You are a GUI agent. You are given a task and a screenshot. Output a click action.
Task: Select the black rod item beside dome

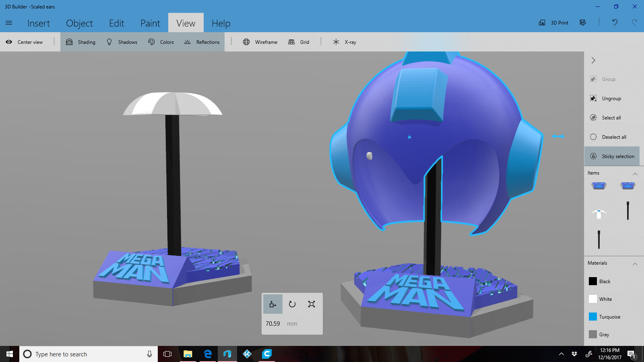(627, 211)
